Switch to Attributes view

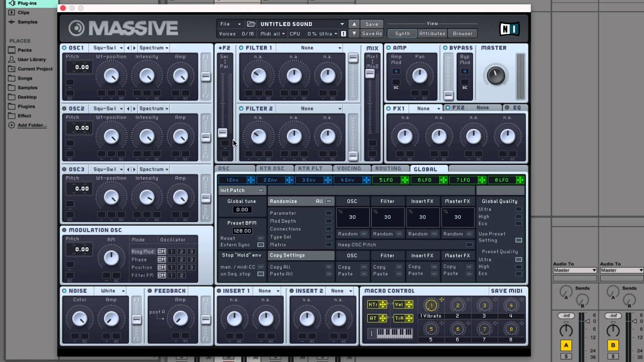[432, 33]
